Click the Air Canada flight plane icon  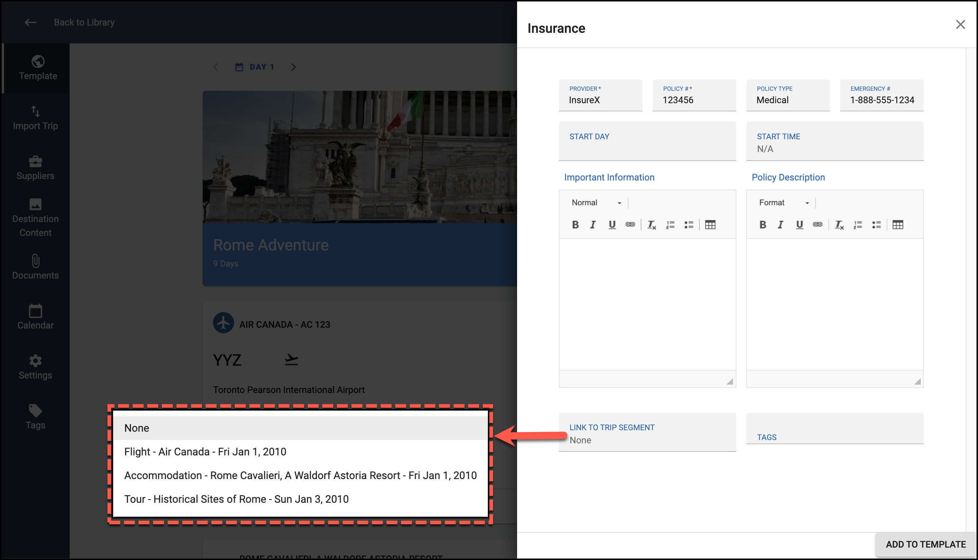coord(224,323)
